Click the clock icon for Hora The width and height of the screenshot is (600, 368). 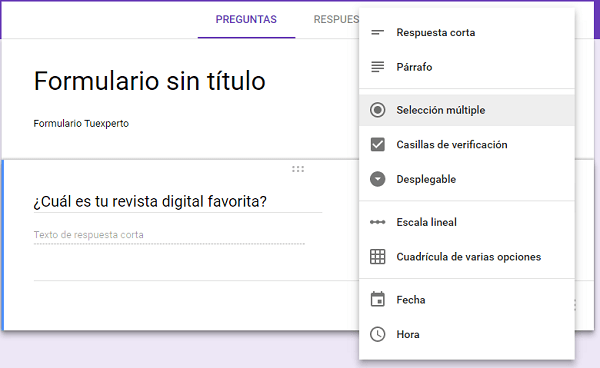pos(377,334)
